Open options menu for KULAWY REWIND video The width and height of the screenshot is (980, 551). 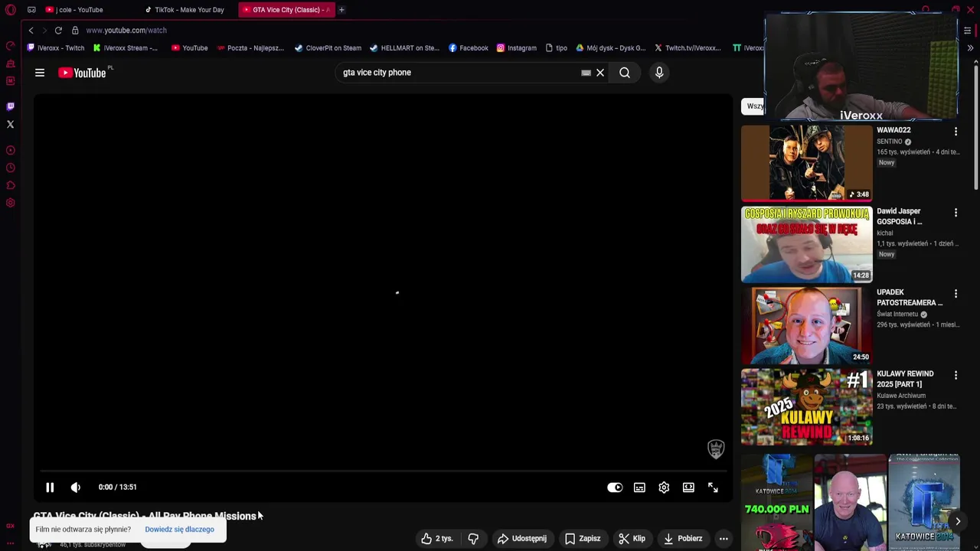click(x=955, y=375)
